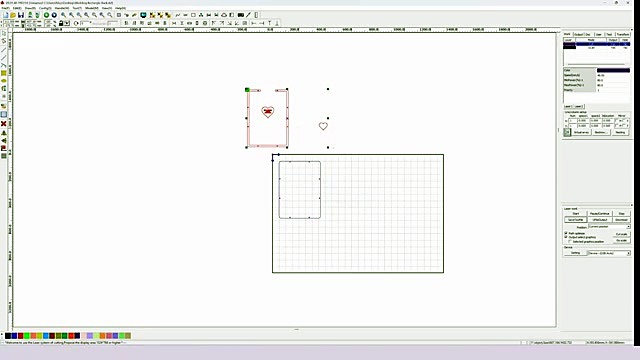Click the selected-frame icon in left toolbar
Screen dimensions: 640x360
pos(4,115)
